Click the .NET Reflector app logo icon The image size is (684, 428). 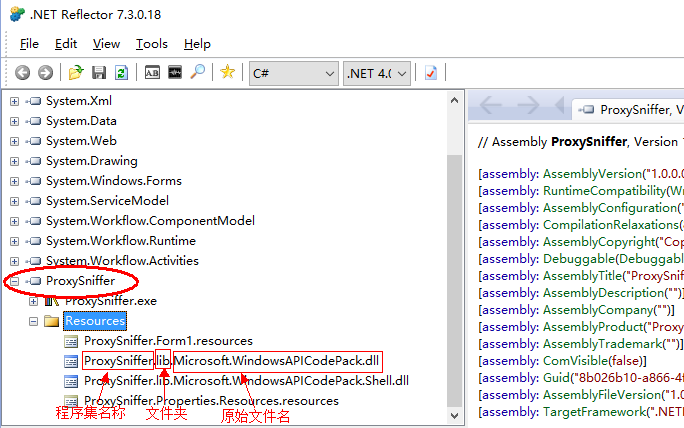click(x=17, y=14)
